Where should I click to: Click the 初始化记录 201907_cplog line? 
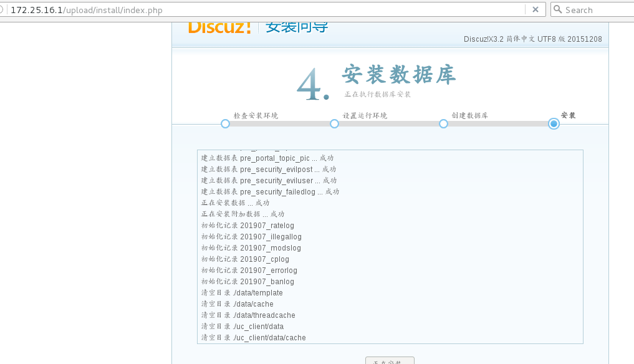[x=245, y=259]
